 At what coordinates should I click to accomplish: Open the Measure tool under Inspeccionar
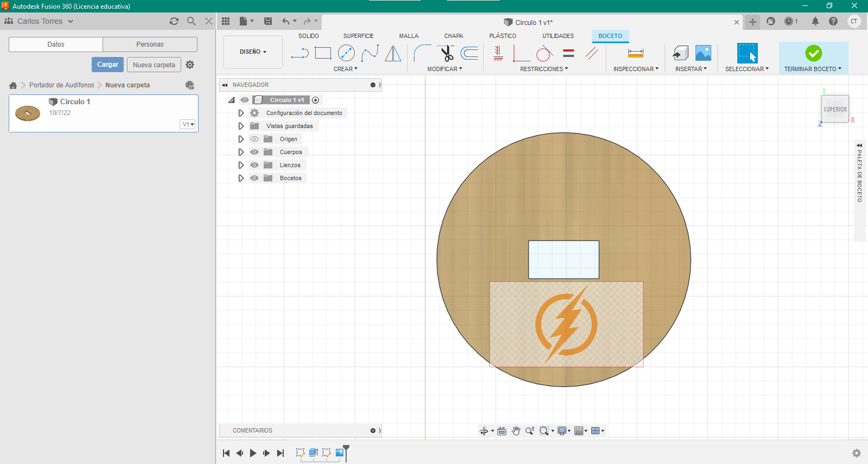[636, 53]
